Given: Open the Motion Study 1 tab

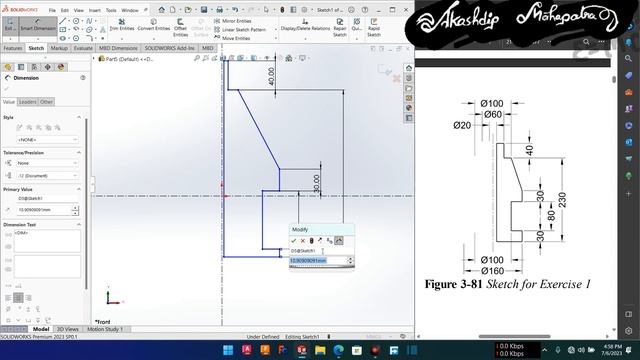Looking at the screenshot, I should click(105, 329).
